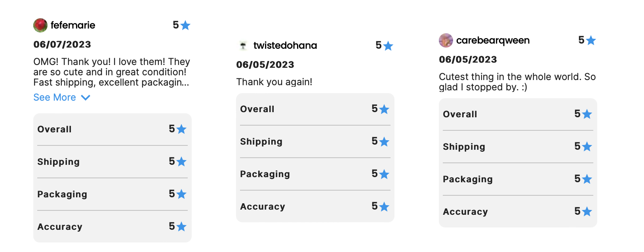Click the "Thank you again!" review text
Viewport: 644px width, 252px height.
point(274,82)
